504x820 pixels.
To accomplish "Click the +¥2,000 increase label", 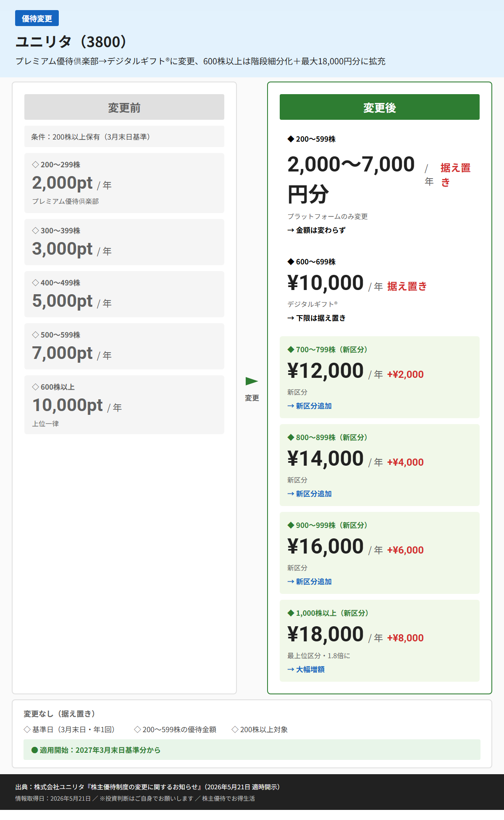I will pos(405,374).
